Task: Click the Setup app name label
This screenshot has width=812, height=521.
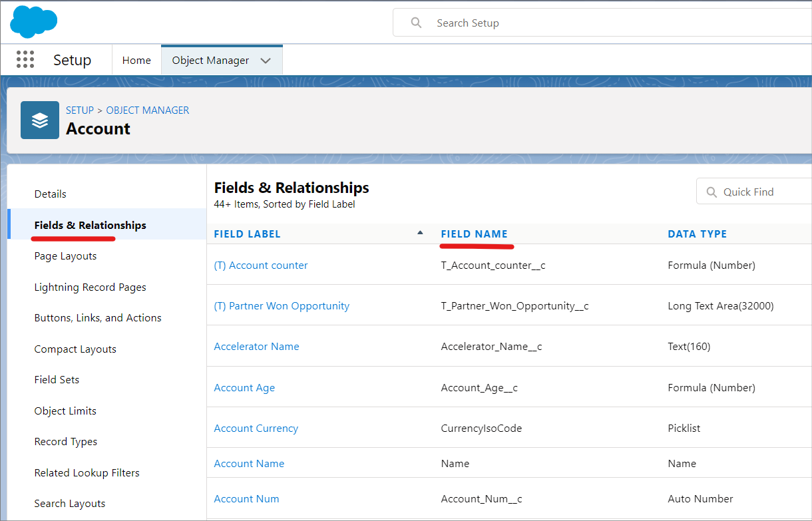Action: [x=72, y=60]
